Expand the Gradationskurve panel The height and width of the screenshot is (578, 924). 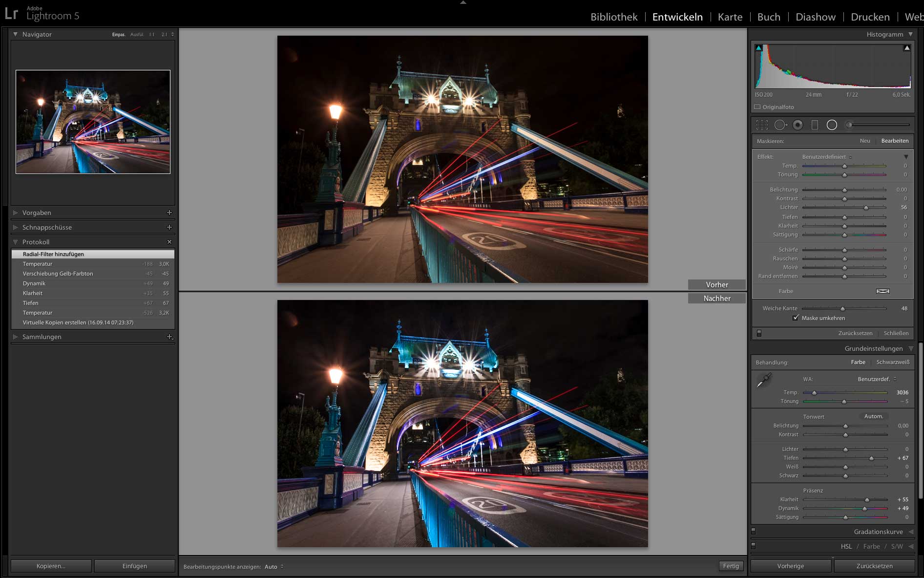click(878, 532)
